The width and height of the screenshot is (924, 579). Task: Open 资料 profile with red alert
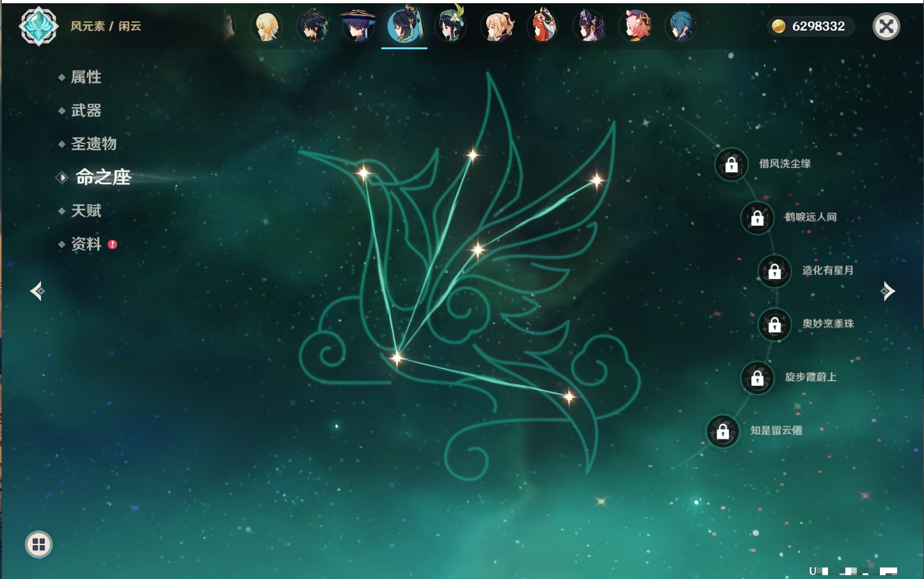pyautogui.click(x=86, y=244)
